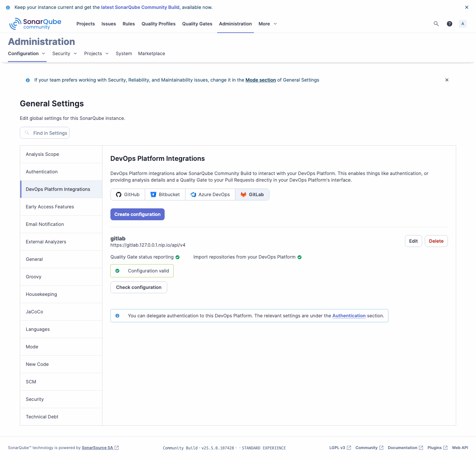Click external link icon next to Plugins
The image size is (476, 459).
(445, 448)
